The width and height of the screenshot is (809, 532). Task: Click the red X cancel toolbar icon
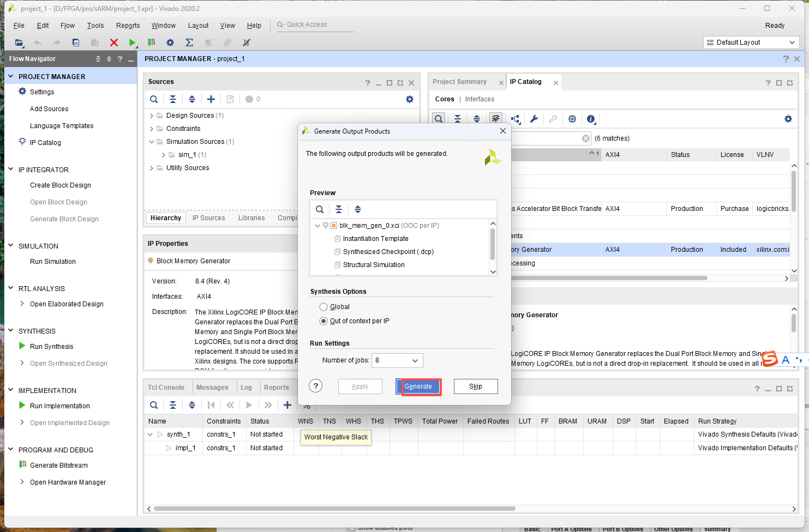point(113,43)
